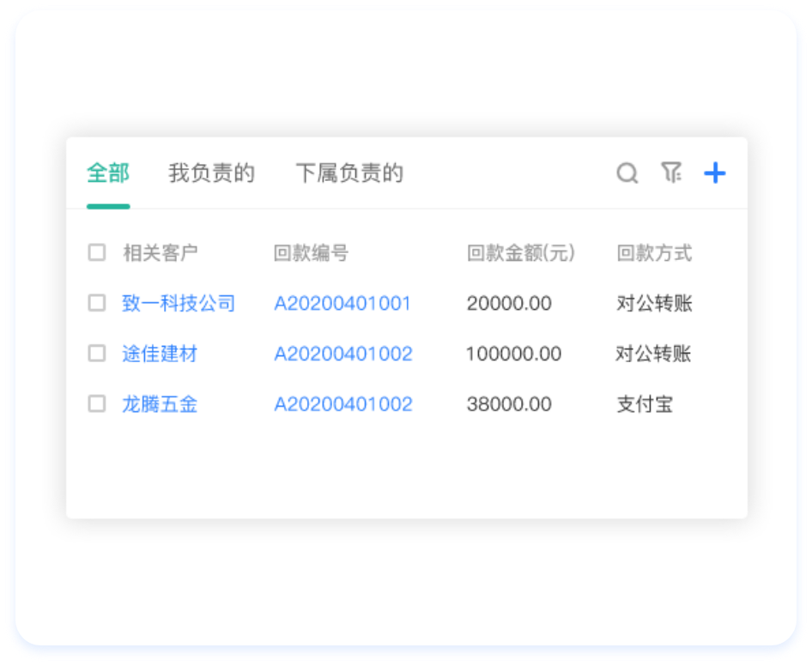Click the 回款编号 column header
This screenshot has width=812, height=666.
tap(311, 253)
